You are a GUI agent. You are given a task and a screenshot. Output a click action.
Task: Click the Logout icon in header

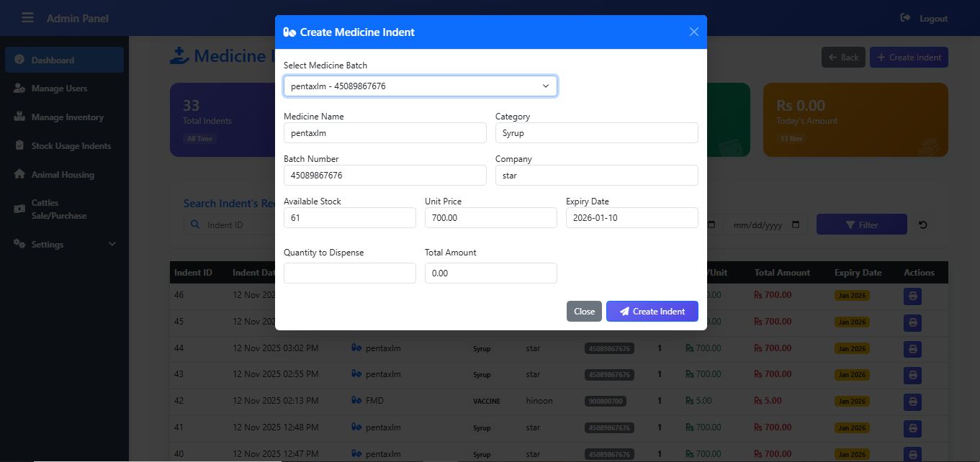coord(905,18)
